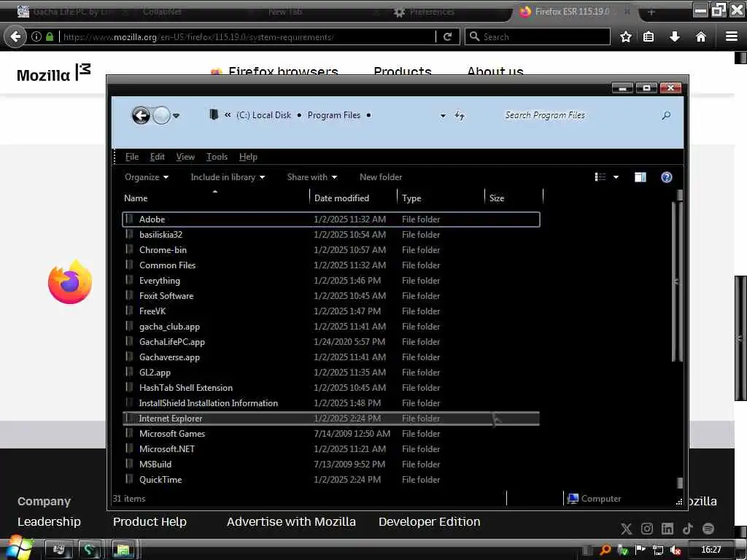Open the recent locations dropdown arrow
Viewport: 747px width, 560px height.
[x=177, y=116]
